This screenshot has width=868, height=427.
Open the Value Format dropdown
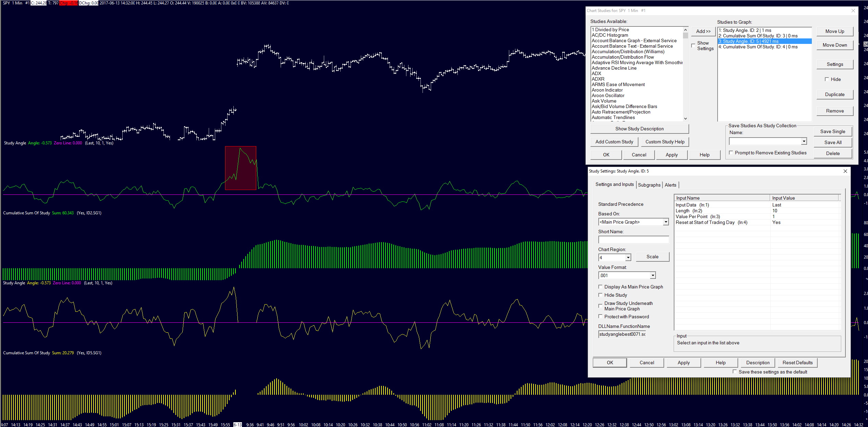point(652,275)
